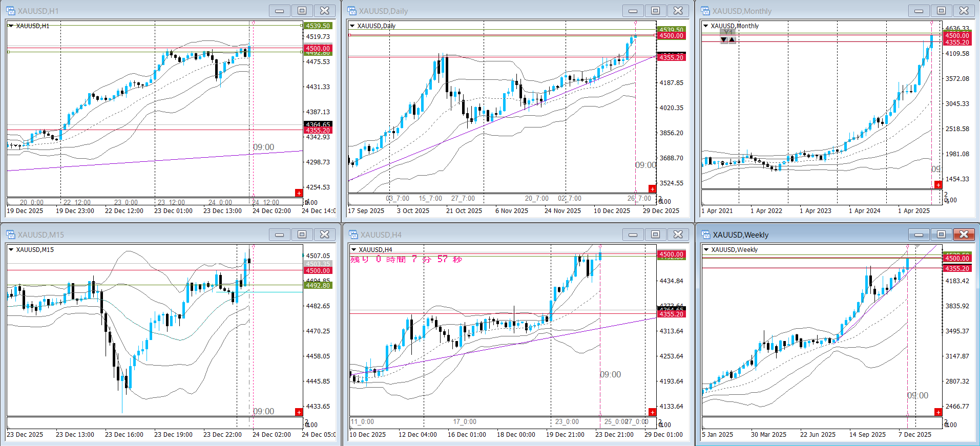Select the red 4500.00 price label in H1 chart
The width and height of the screenshot is (980, 446).
tap(318, 49)
